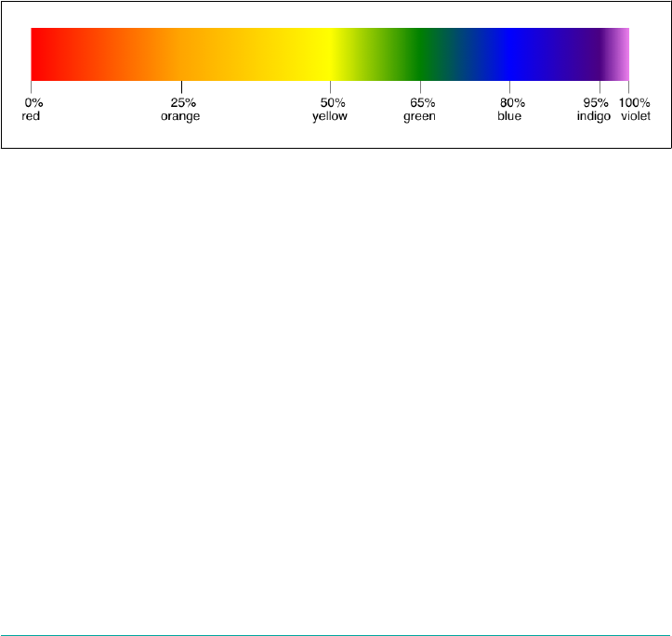Click the '50% yellow' label

tap(330, 110)
